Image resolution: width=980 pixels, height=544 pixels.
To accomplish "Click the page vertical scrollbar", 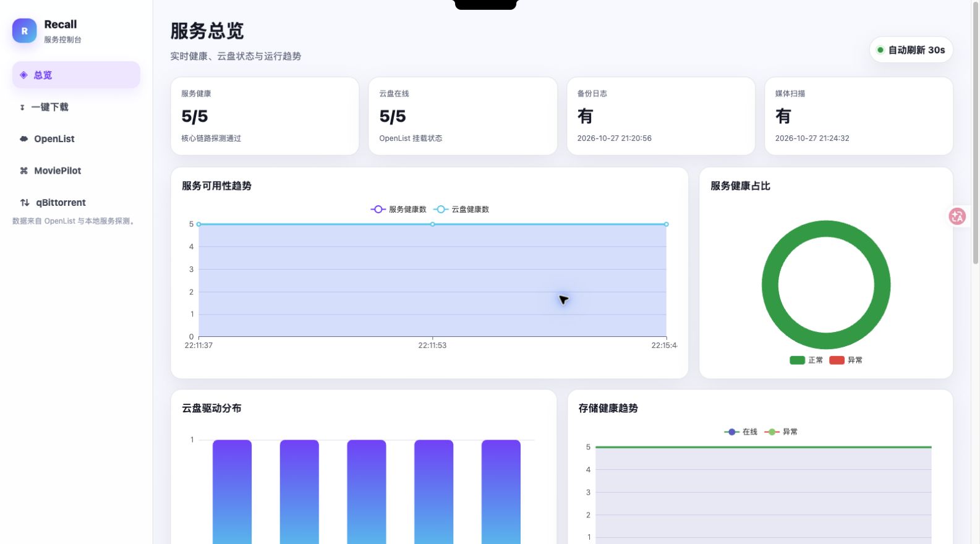I will pos(976,133).
